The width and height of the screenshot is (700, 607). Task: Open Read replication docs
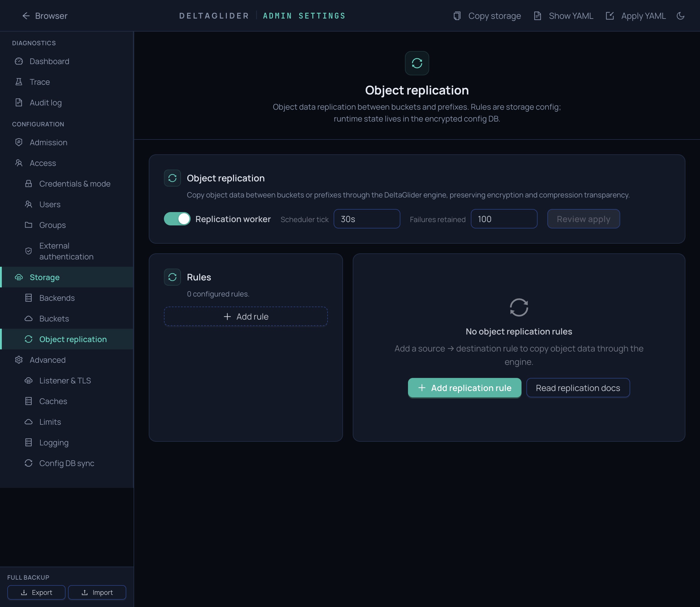(x=577, y=388)
